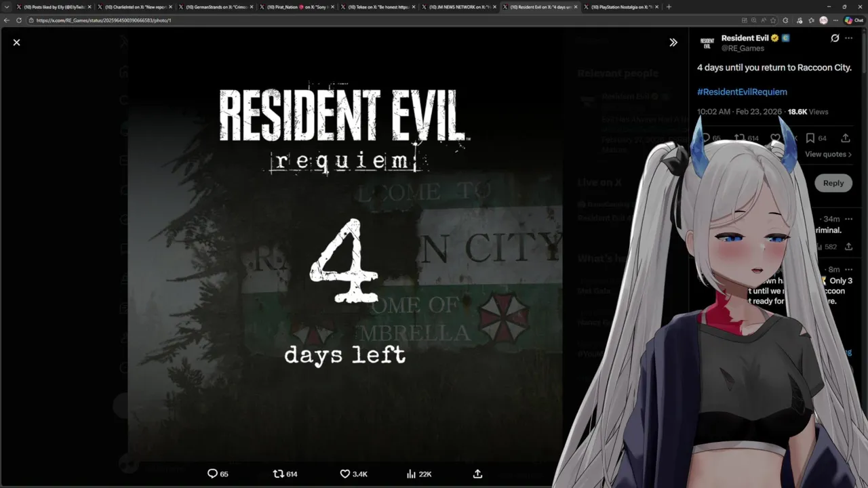868x488 pixels.
Task: View analytics icon under photo (22K)
Action: pos(418,474)
